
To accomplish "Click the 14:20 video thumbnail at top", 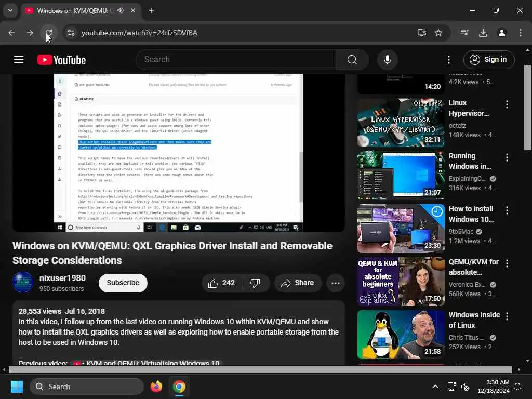I will coord(401,84).
